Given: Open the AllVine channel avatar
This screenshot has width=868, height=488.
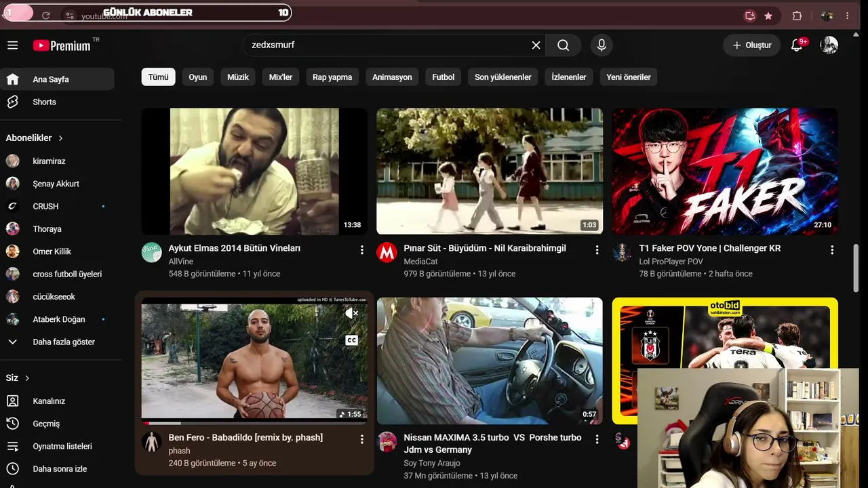Looking at the screenshot, I should (152, 252).
